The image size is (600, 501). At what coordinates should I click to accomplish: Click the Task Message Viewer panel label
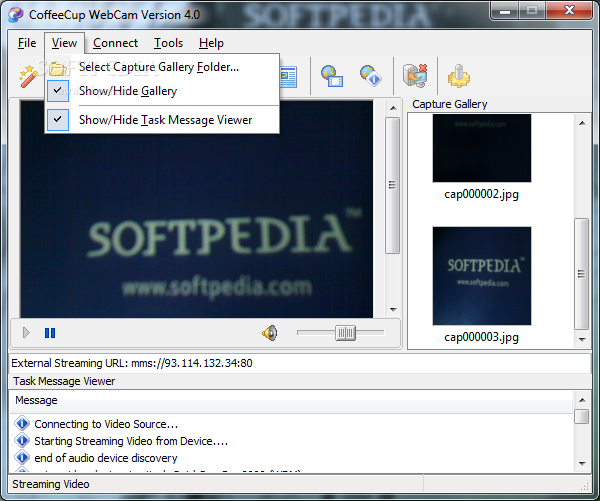(x=64, y=381)
